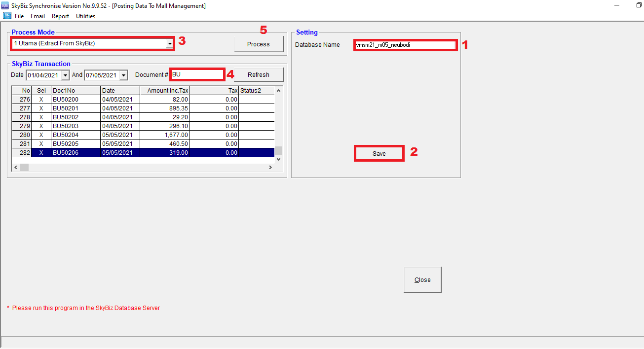
Task: Open the Utilities menu
Action: pos(85,16)
